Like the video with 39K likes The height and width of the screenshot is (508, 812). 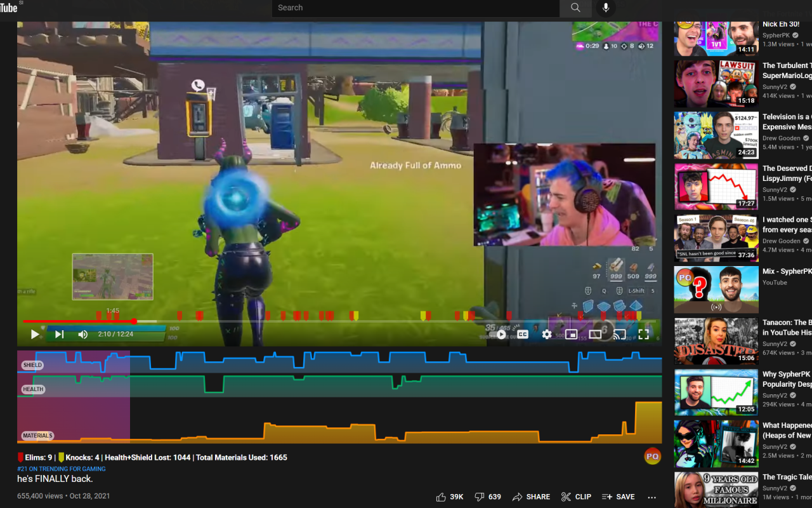450,497
